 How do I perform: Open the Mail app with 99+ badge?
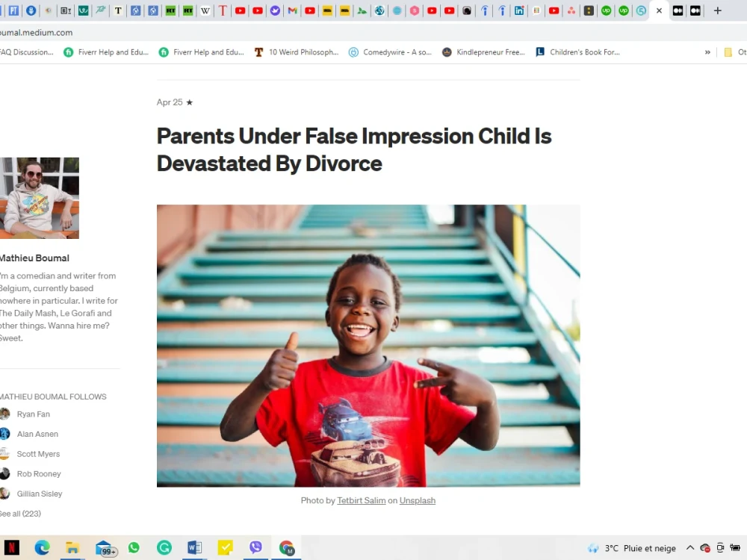click(x=105, y=549)
